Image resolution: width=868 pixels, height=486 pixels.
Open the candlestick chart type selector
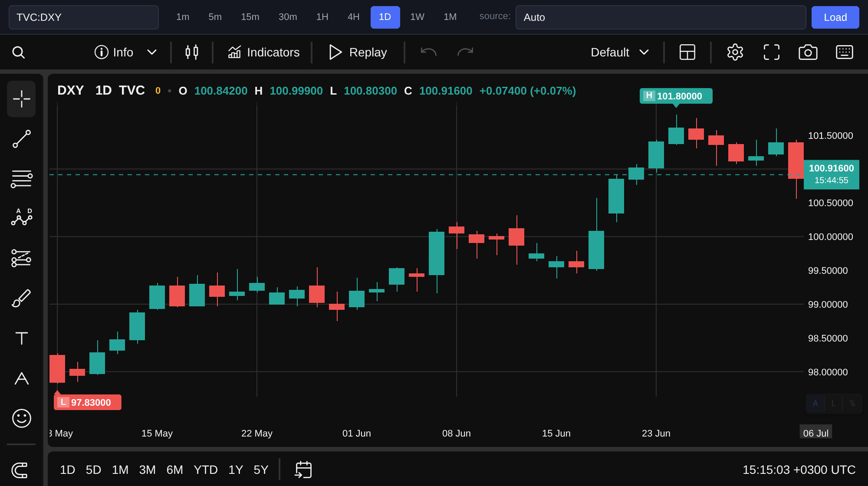(x=192, y=53)
